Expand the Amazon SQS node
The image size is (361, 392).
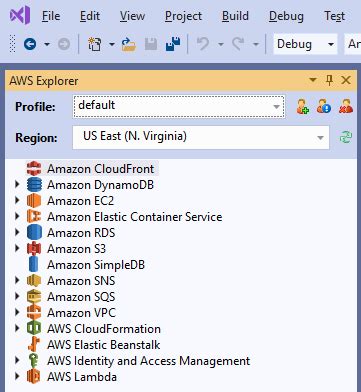click(18, 296)
